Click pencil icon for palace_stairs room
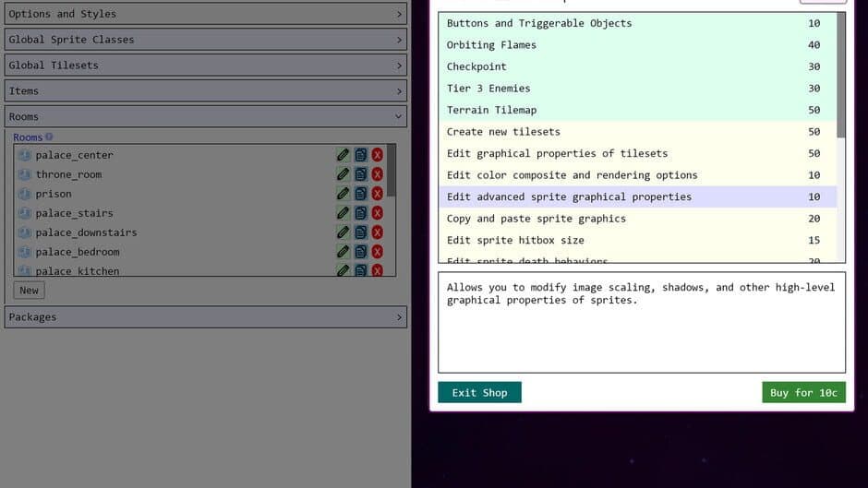This screenshot has width=868, height=488. pyautogui.click(x=344, y=213)
